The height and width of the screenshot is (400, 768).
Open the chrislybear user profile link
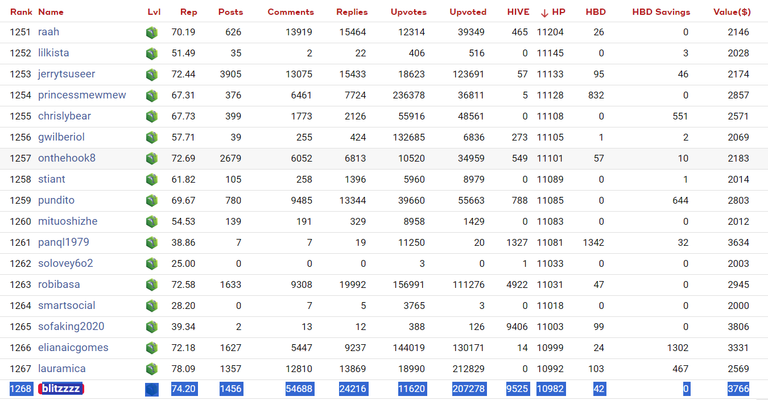click(65, 116)
